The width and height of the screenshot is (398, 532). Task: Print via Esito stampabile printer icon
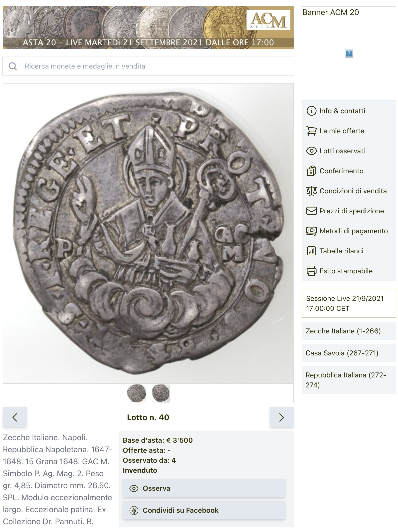311,271
